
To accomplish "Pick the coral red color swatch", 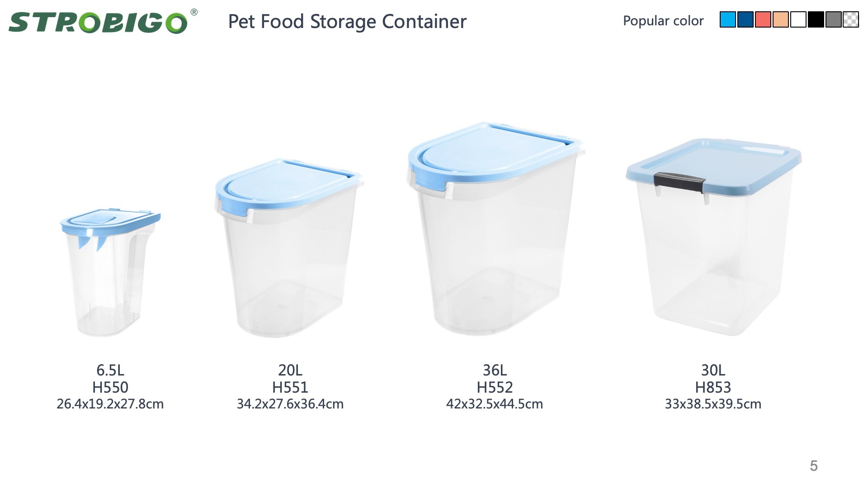I will tap(763, 20).
